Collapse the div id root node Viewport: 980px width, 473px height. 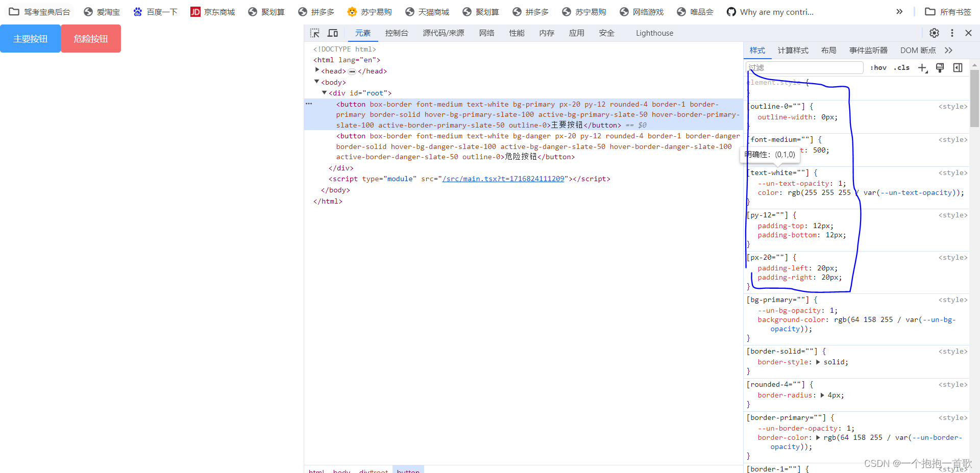pyautogui.click(x=324, y=93)
